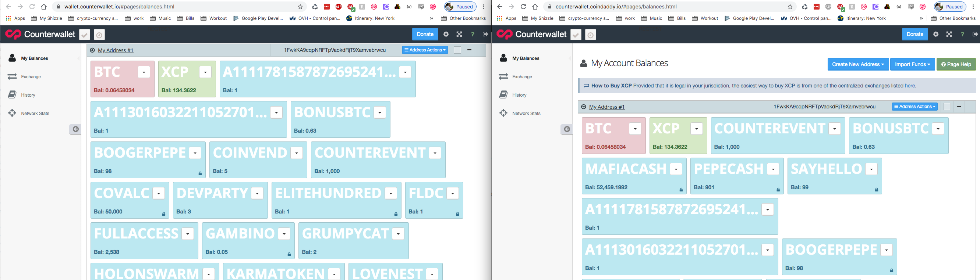Click My Address #1 link in coindaddy window
The image size is (980, 280).
pyautogui.click(x=607, y=107)
